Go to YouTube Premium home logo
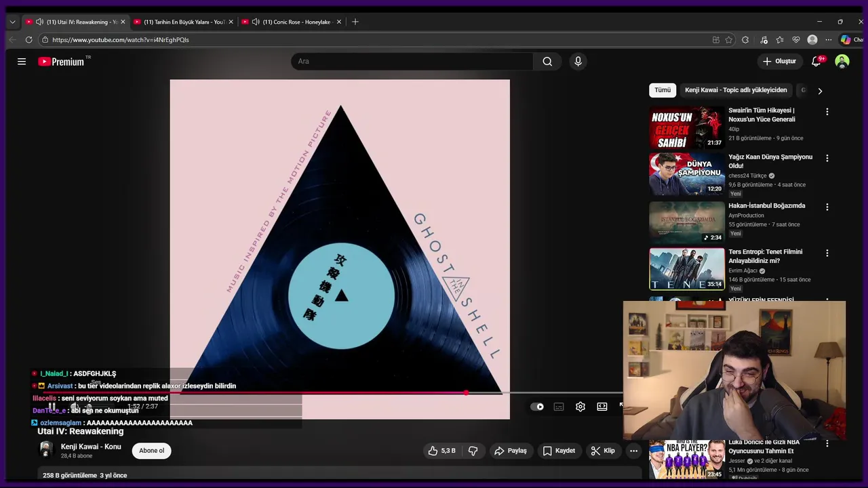 click(62, 62)
